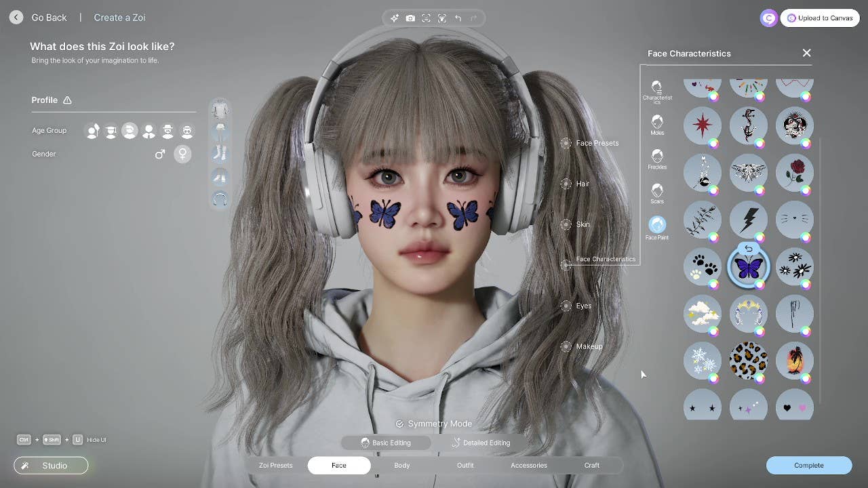Toggle Symmetry Mode

[434, 424]
